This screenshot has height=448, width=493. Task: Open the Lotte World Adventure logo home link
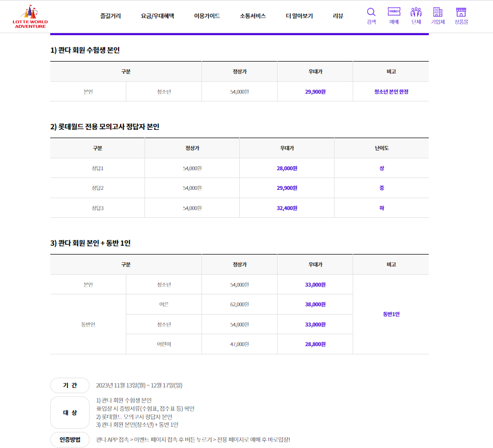point(30,17)
